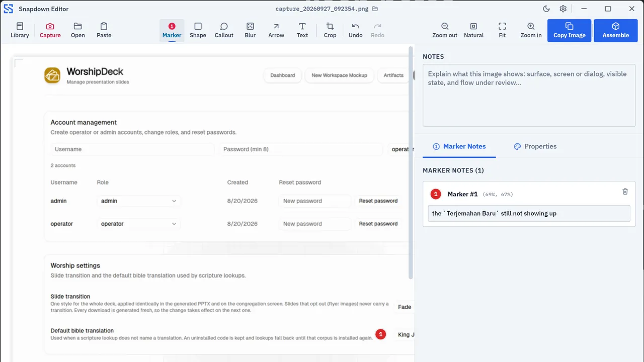This screenshot has height=362, width=644.
Task: Click admin row New password field
Action: tap(315, 201)
